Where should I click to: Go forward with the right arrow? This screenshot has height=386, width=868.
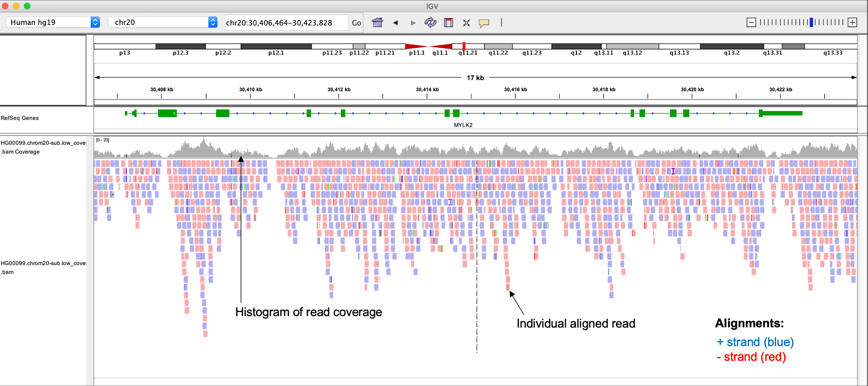point(413,23)
